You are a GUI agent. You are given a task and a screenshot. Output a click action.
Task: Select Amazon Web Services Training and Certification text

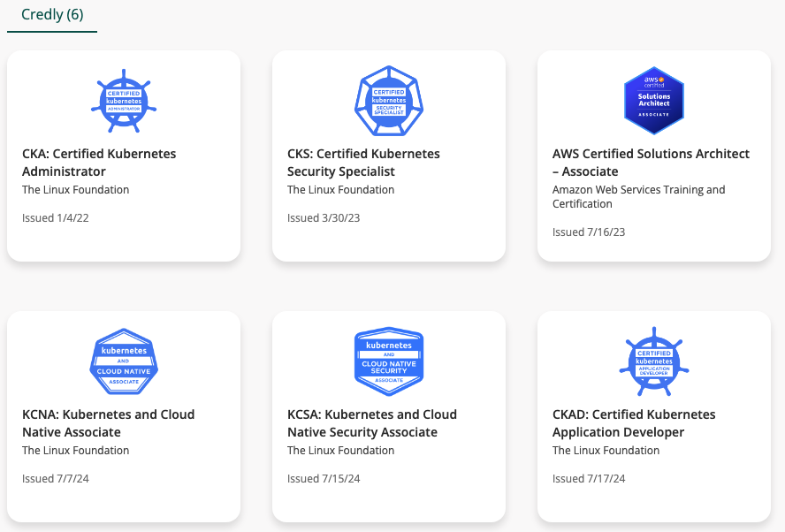pyautogui.click(x=639, y=197)
